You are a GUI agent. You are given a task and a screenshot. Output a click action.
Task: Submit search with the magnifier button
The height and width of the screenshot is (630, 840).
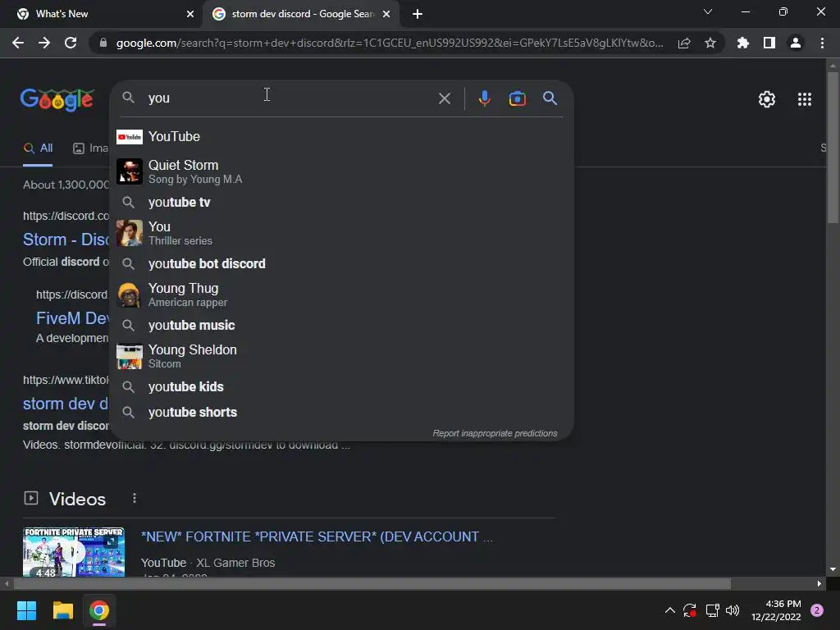pyautogui.click(x=550, y=98)
